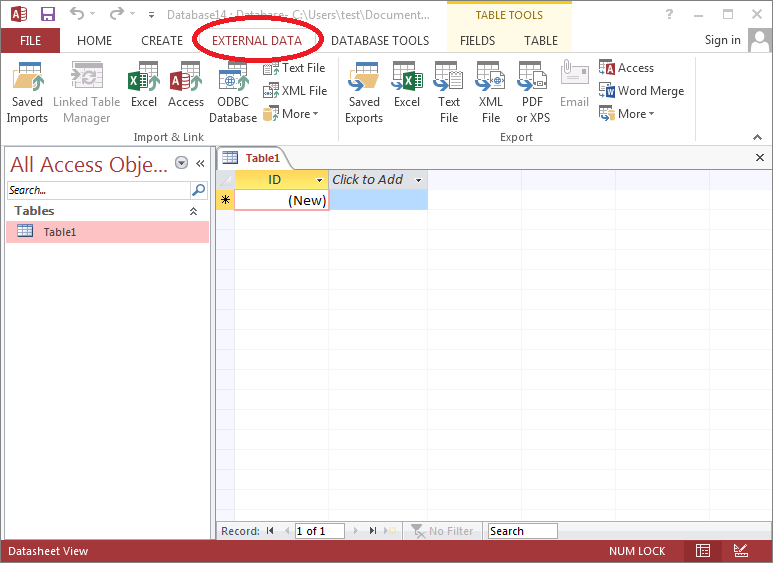Click the record Search box
The height and width of the screenshot is (563, 773).
[x=522, y=531]
